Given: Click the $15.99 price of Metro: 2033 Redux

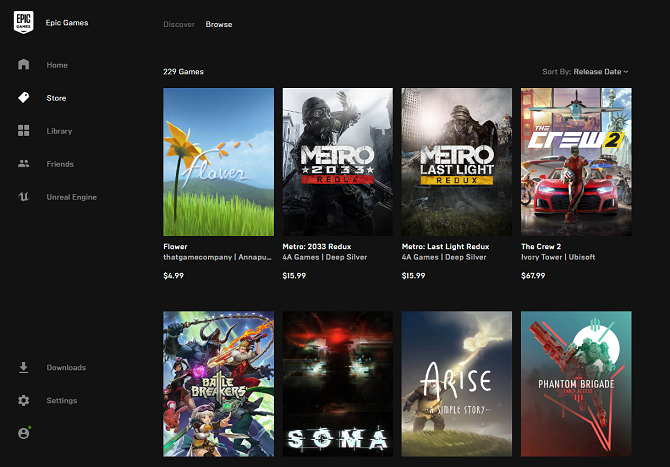Looking at the screenshot, I should tap(294, 276).
